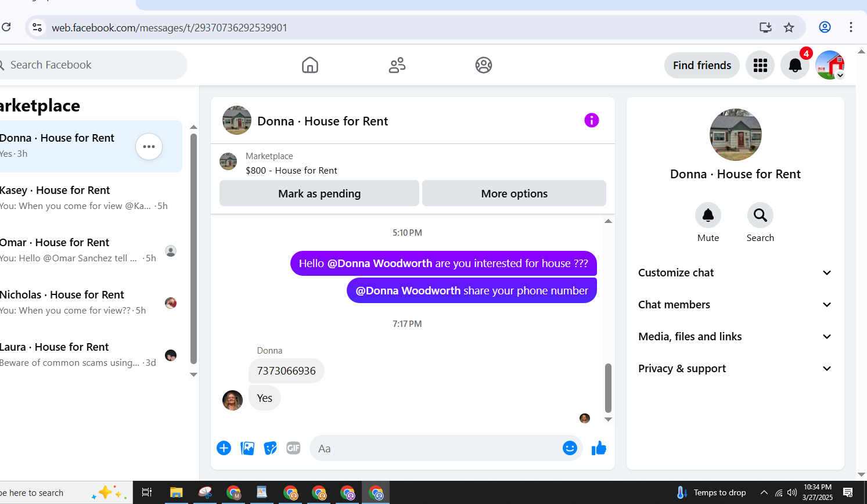Open the "Temps to drop" weather widget
Viewport: 867px width, 504px height.
pos(712,493)
